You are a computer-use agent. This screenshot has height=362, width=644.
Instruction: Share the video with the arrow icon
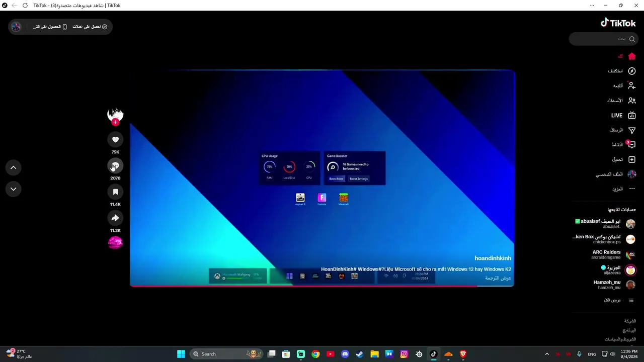pyautogui.click(x=115, y=218)
